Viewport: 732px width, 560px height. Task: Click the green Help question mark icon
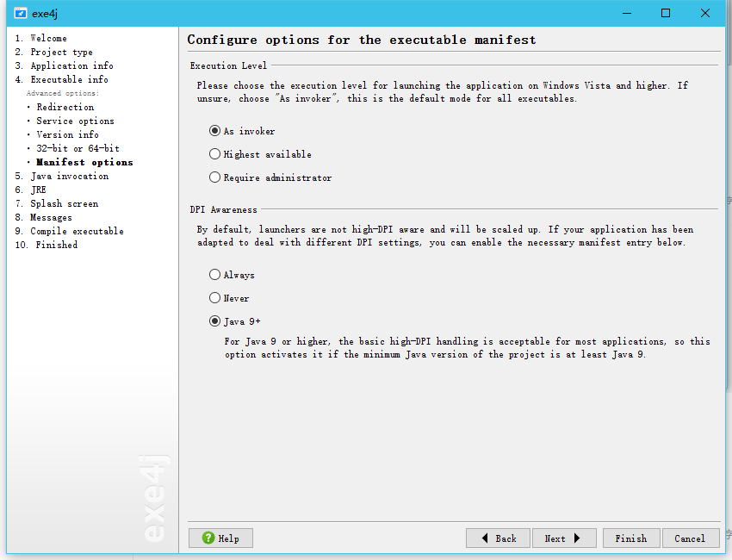click(x=208, y=538)
